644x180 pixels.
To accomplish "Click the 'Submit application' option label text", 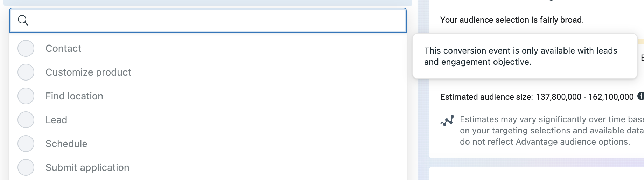I will (87, 167).
